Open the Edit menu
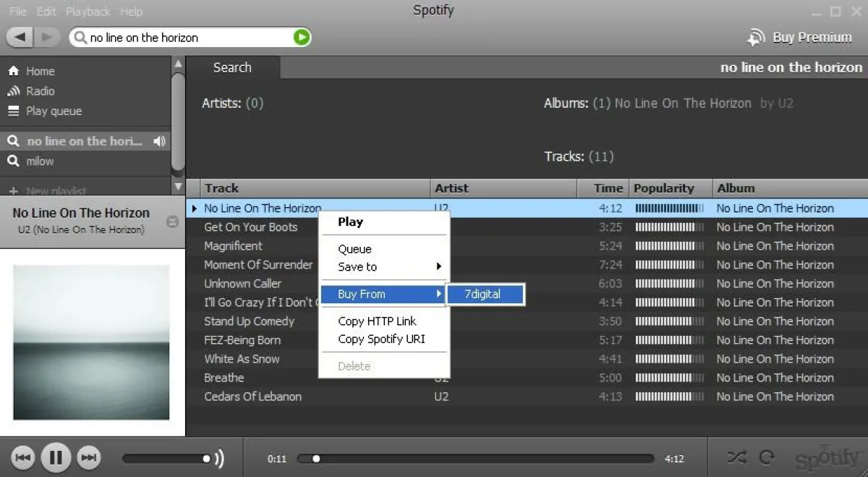Screen dimensions: 868x477 [x=46, y=12]
